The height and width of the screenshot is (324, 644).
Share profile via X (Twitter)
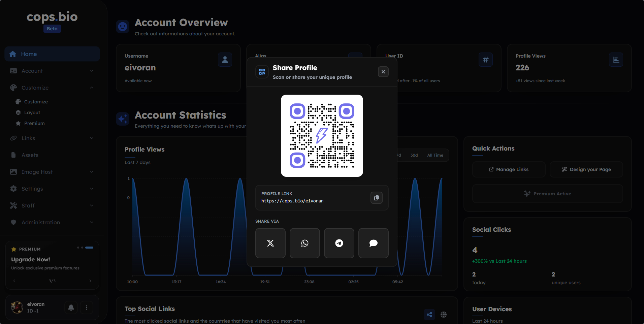[x=270, y=243]
